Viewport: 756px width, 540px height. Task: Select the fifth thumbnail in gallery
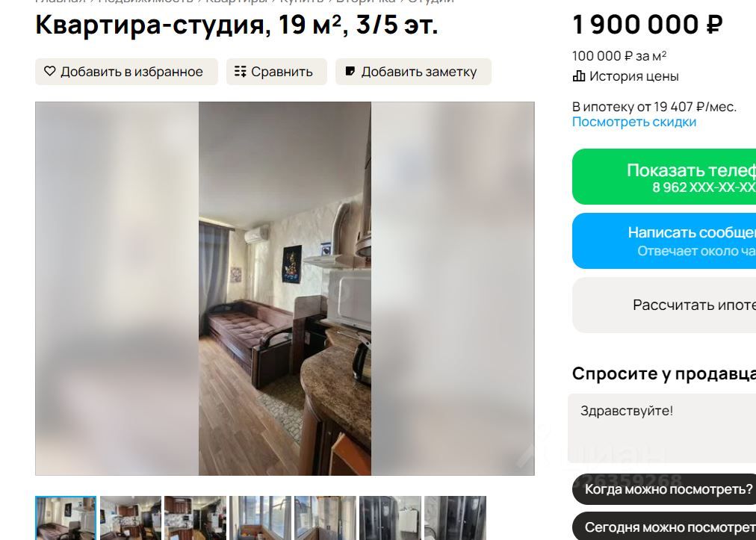pos(326,518)
